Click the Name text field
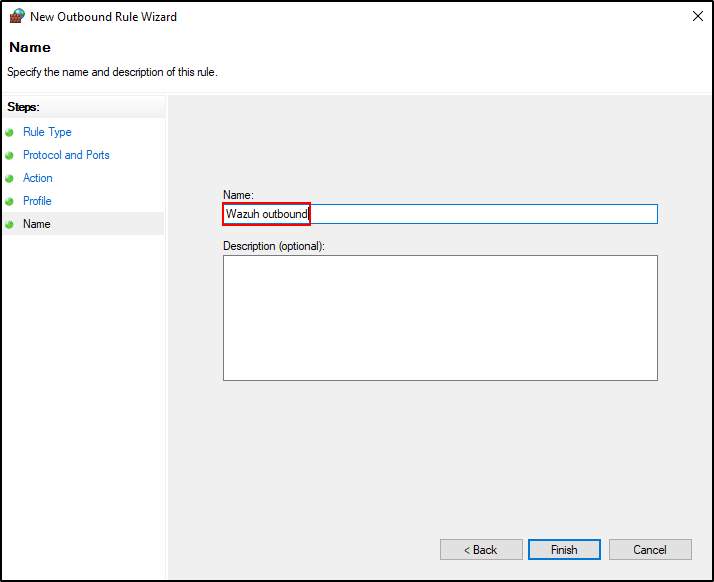The height and width of the screenshot is (582, 714). click(x=440, y=214)
